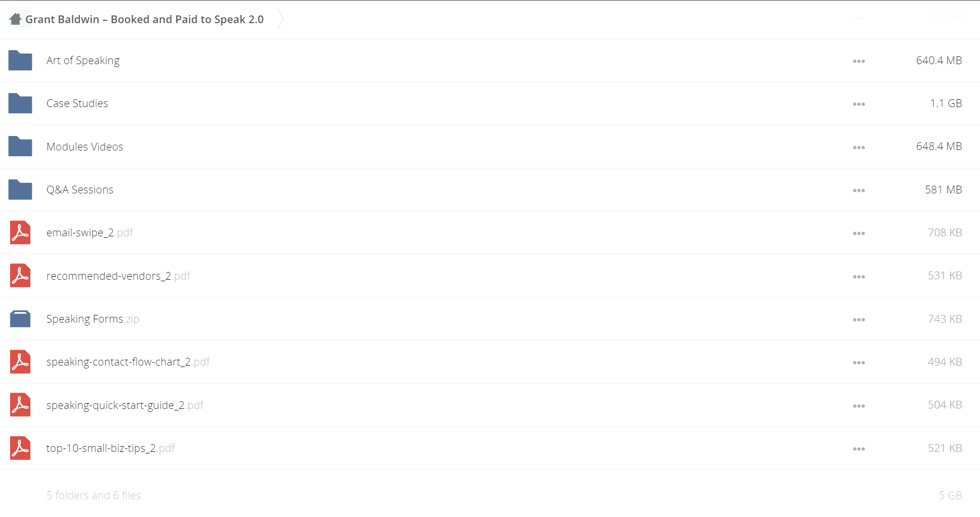Open the speaking-quick-start-guide_2.pdf file
The image size is (980, 517).
click(125, 405)
